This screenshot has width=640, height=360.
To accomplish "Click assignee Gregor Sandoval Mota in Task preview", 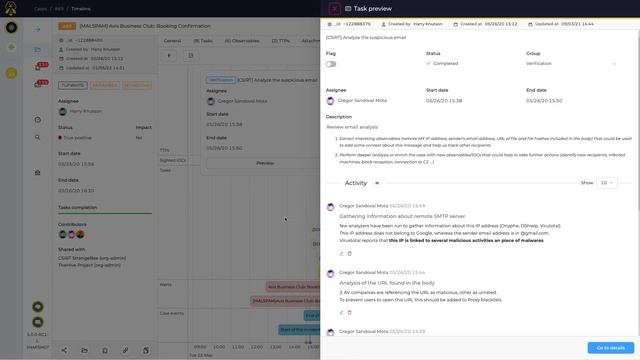I will [356, 100].
